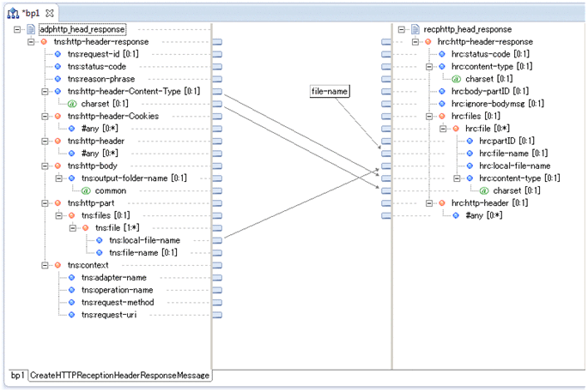This screenshot has height=392, width=588.
Task: Collapse the tns:http-header-response node
Action: pos(31,42)
